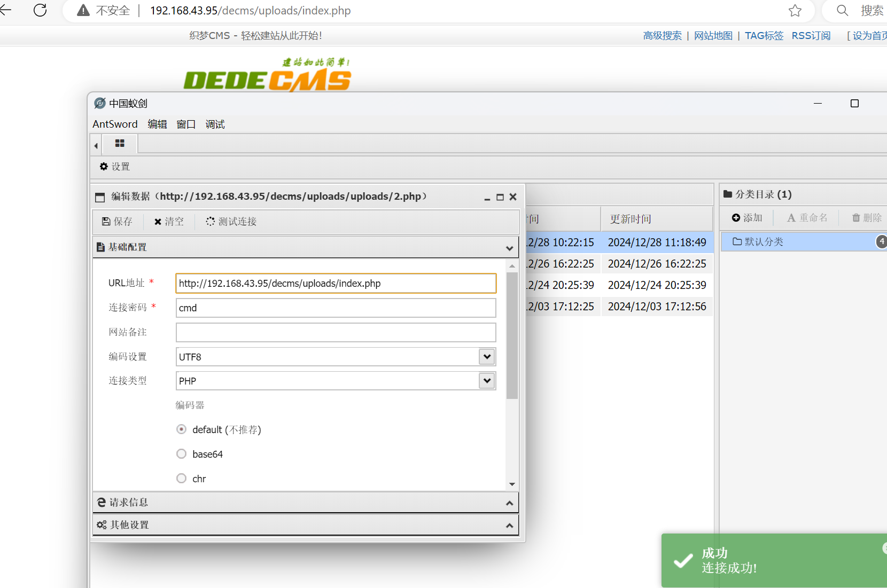The image size is (887, 588).
Task: Click the browser address bar URL
Action: click(x=251, y=11)
